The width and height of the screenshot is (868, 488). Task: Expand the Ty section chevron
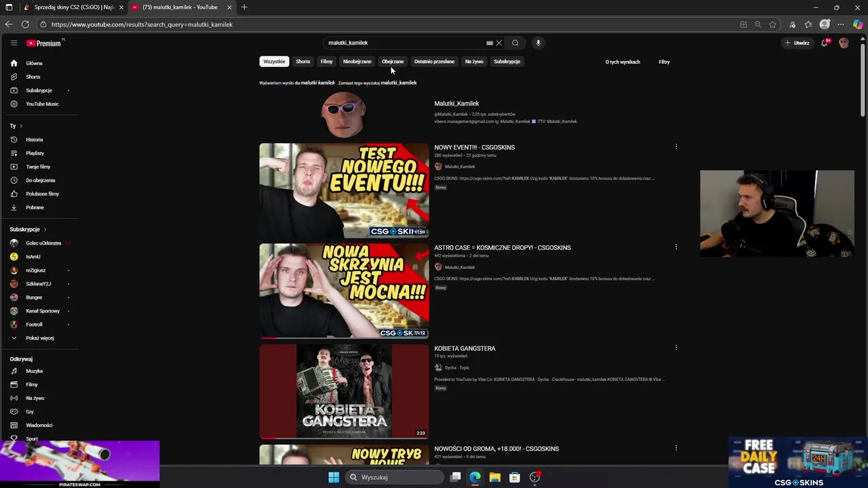tap(21, 126)
